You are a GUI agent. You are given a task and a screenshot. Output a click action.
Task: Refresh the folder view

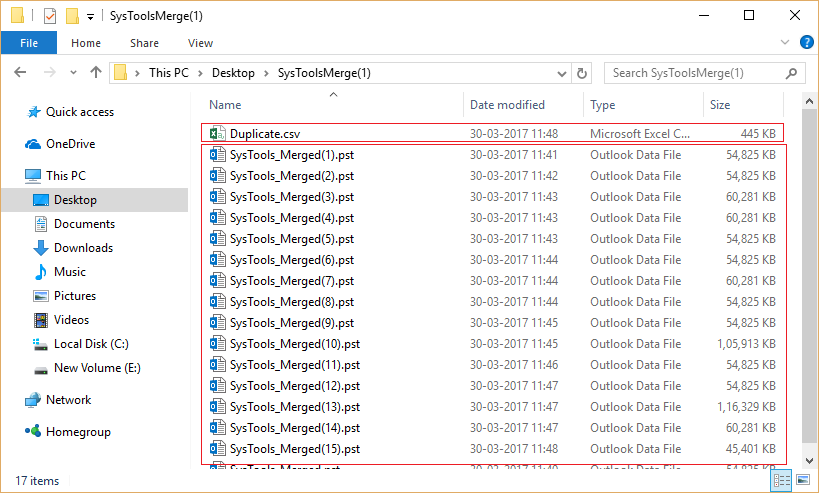coord(582,73)
